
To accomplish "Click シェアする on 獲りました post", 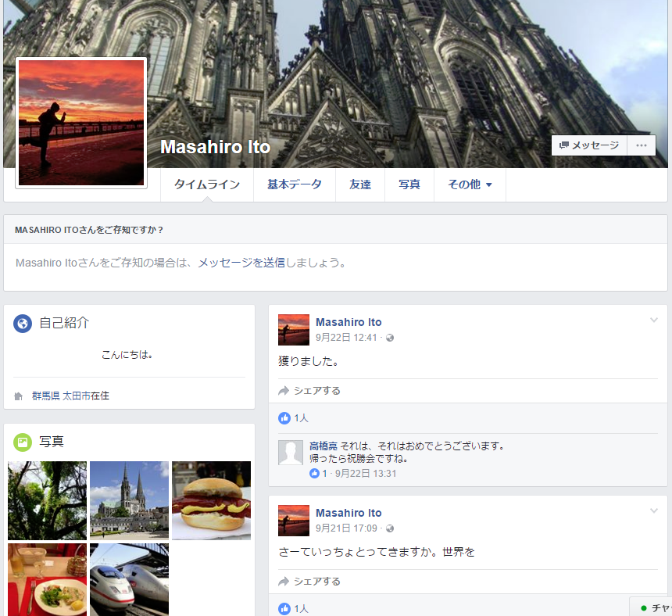I will pos(316,391).
